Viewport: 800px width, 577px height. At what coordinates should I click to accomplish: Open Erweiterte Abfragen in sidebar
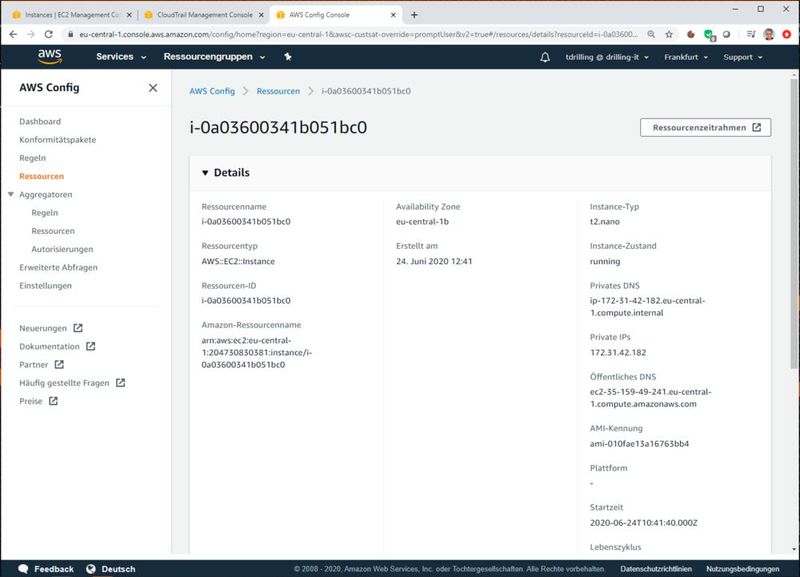(x=58, y=267)
